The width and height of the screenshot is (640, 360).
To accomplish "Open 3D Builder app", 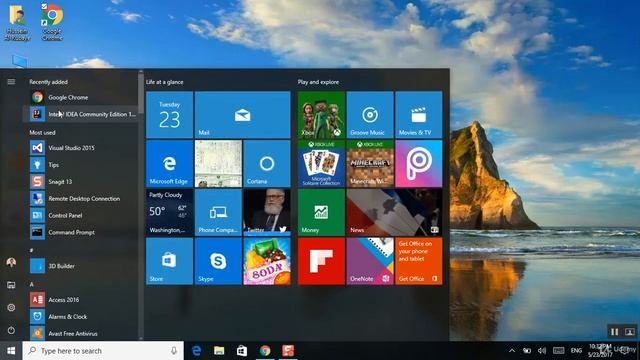I will 80,266.
